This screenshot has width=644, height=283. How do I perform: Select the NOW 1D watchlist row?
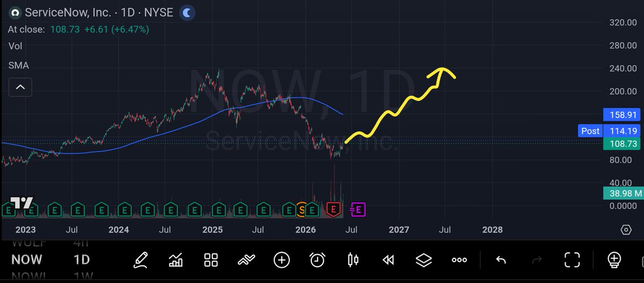coord(50,260)
